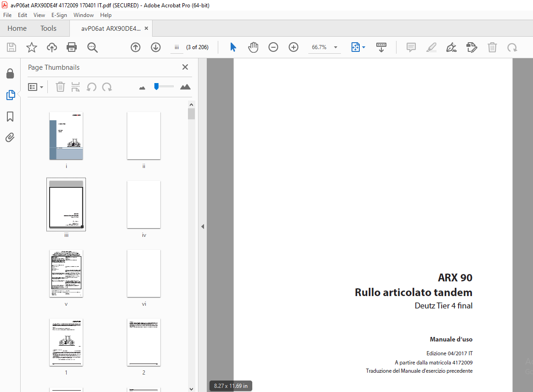This screenshot has width=533, height=392.
Task: Open the Edit stamp tool in the toolbar
Action: pos(472,47)
